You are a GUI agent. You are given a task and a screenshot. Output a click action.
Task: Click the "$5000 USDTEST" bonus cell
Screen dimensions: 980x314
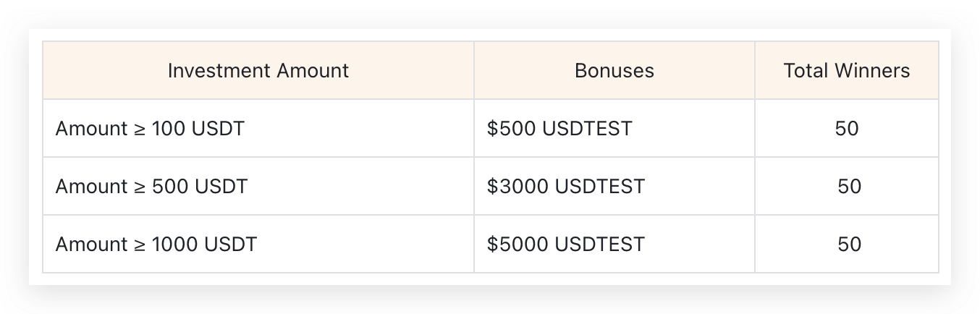point(565,245)
